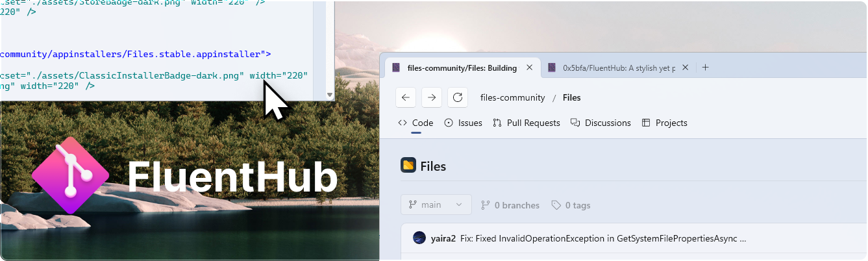This screenshot has width=868, height=261.
Task: Click the Files.stable.appinstaller code text
Action: click(x=193, y=54)
